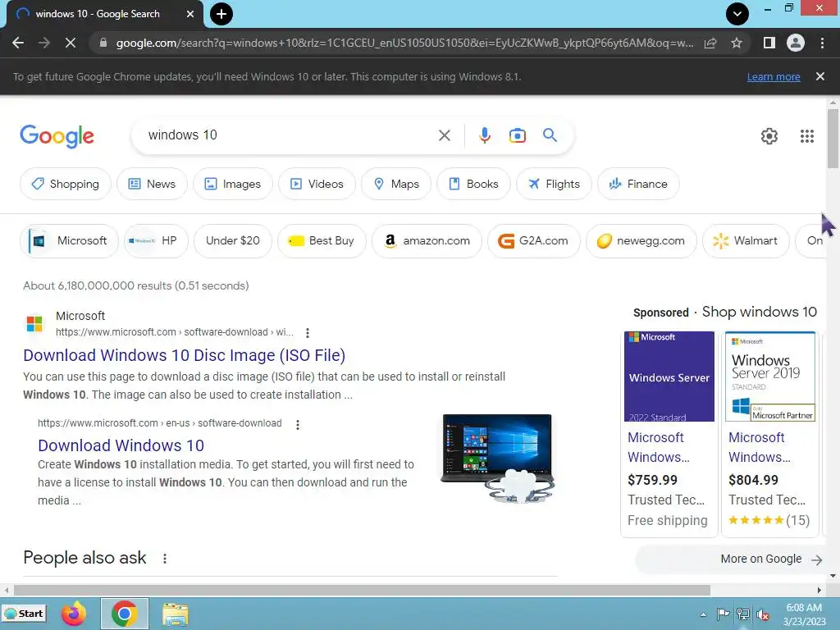
Task: Open the Windows Start button
Action: pos(24,614)
